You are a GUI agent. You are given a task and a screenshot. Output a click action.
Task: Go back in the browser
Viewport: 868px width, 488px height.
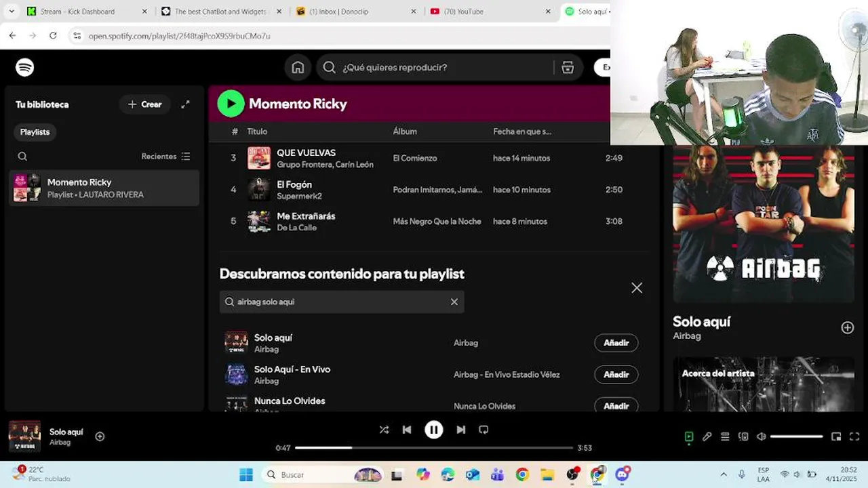(13, 35)
